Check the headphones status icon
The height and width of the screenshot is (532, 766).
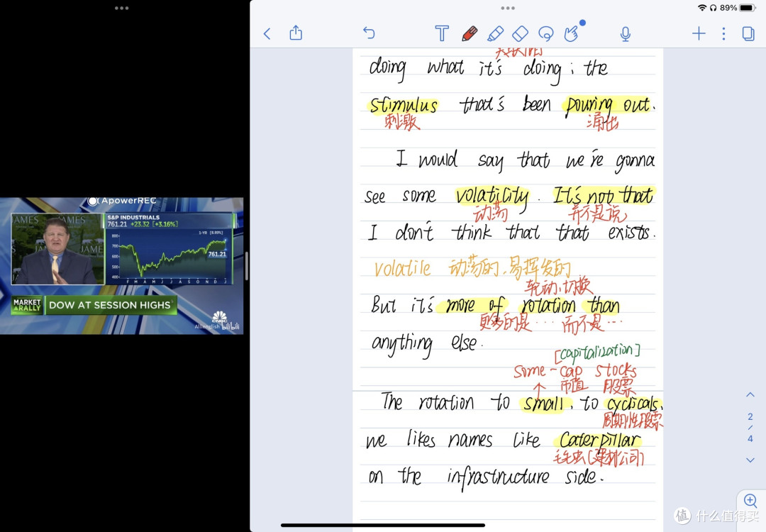[714, 8]
